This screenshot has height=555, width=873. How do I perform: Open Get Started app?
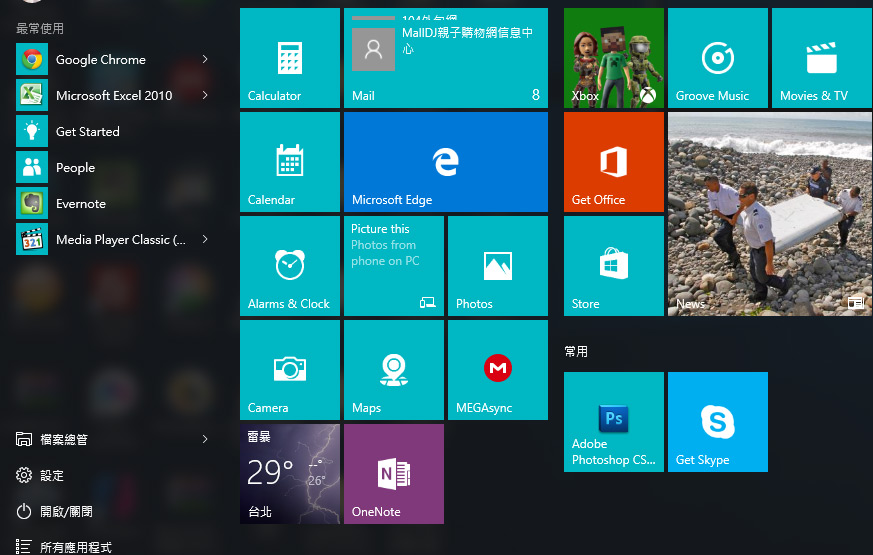[114, 131]
